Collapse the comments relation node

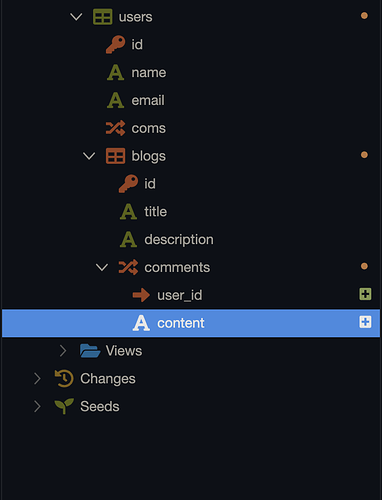(x=102, y=267)
